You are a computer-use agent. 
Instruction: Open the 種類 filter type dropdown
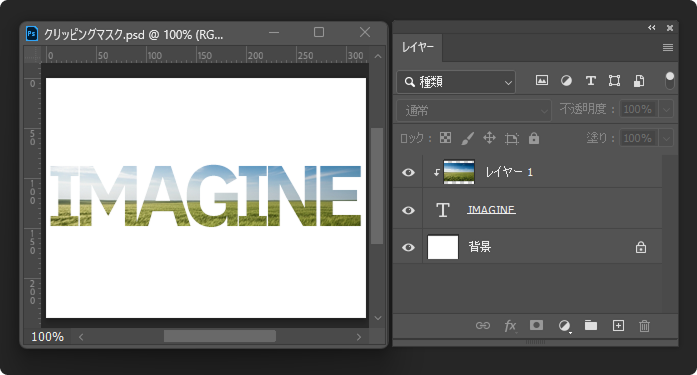coord(456,82)
